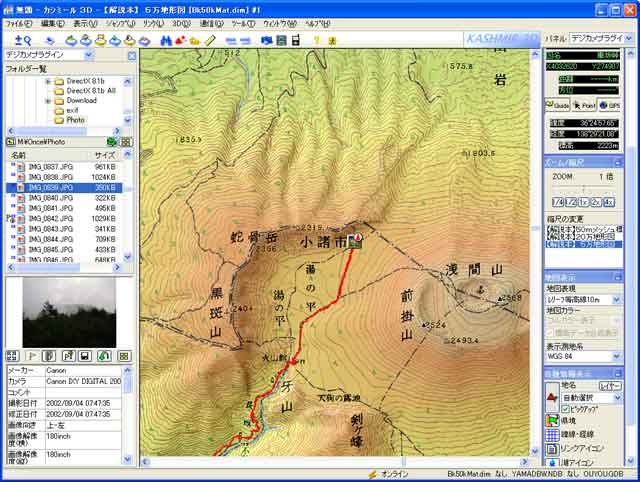Click the 2x zoom button
The width and height of the screenshot is (640, 482).
pos(596,202)
